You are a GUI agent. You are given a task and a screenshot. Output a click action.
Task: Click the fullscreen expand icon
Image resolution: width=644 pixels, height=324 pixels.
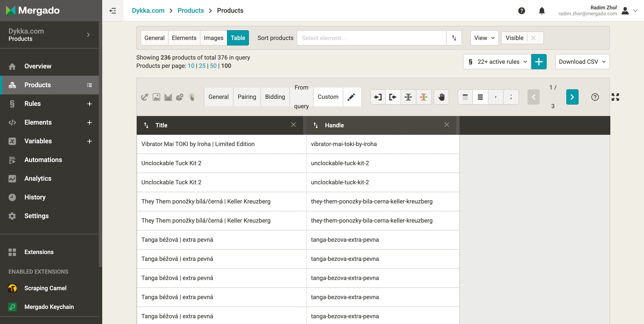tap(615, 97)
